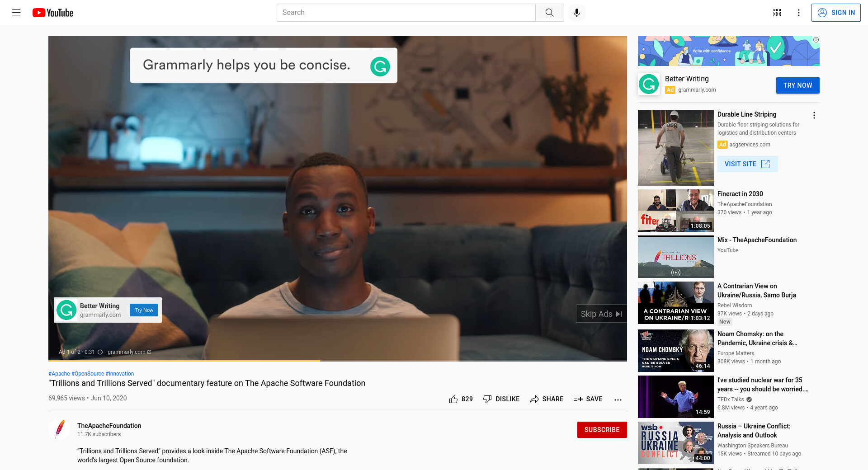Viewport: 868px width, 470px height.
Task: Focus the Search input field
Action: pyautogui.click(x=406, y=13)
